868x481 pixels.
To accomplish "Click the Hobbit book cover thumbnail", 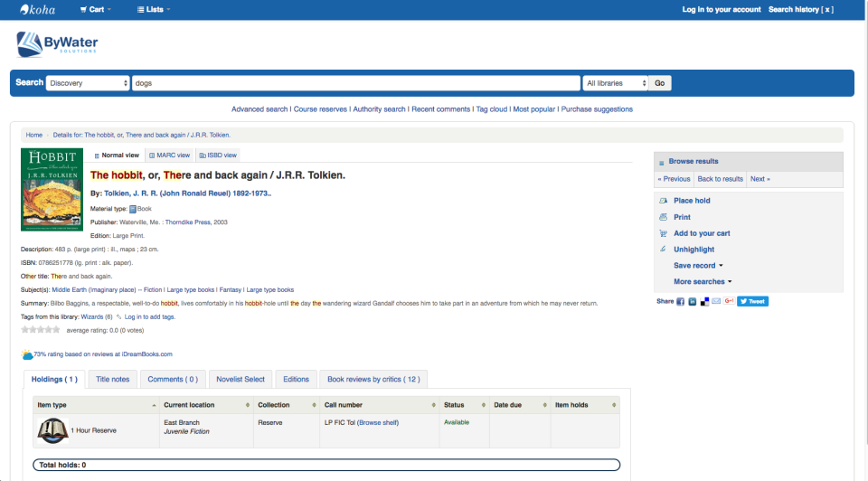I will pyautogui.click(x=52, y=189).
